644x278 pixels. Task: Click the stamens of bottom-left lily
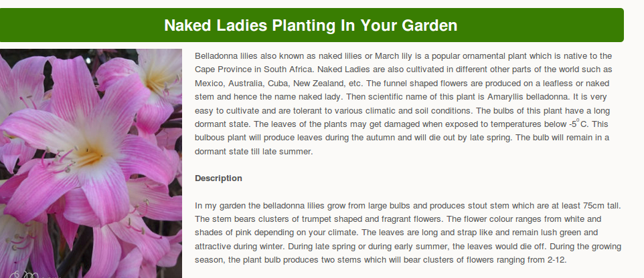[x=21, y=242]
